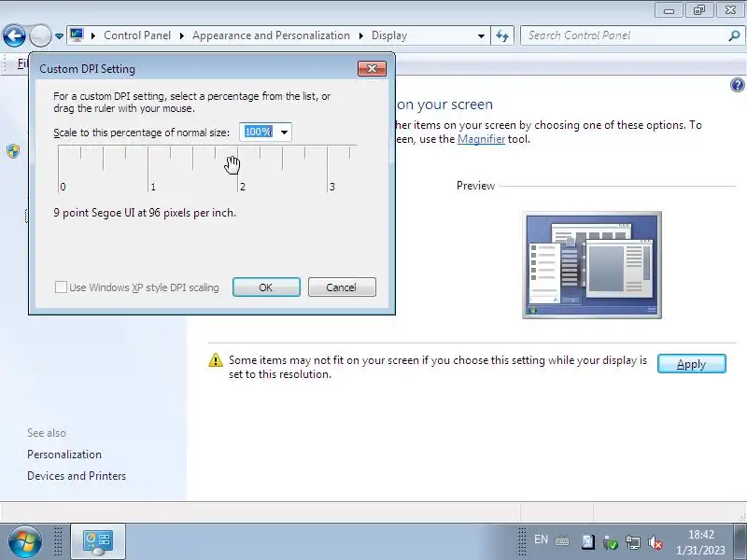Click the 100% percentage text field
This screenshot has height=560, width=747.
[259, 132]
